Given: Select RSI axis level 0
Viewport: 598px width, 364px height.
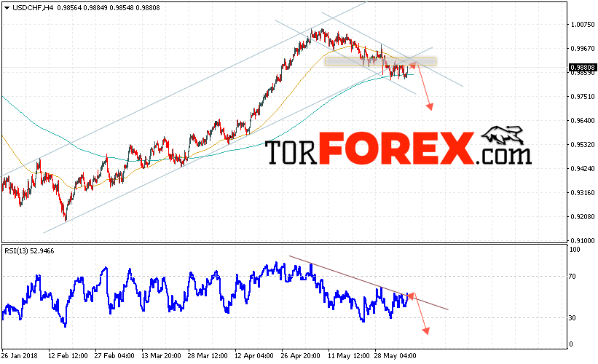Looking at the screenshot, I should click(571, 344).
